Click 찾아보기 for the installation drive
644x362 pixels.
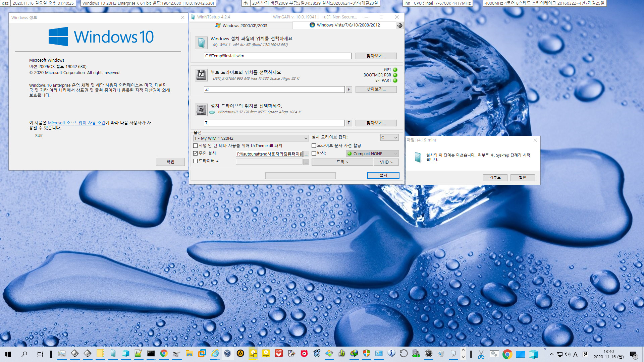point(376,123)
